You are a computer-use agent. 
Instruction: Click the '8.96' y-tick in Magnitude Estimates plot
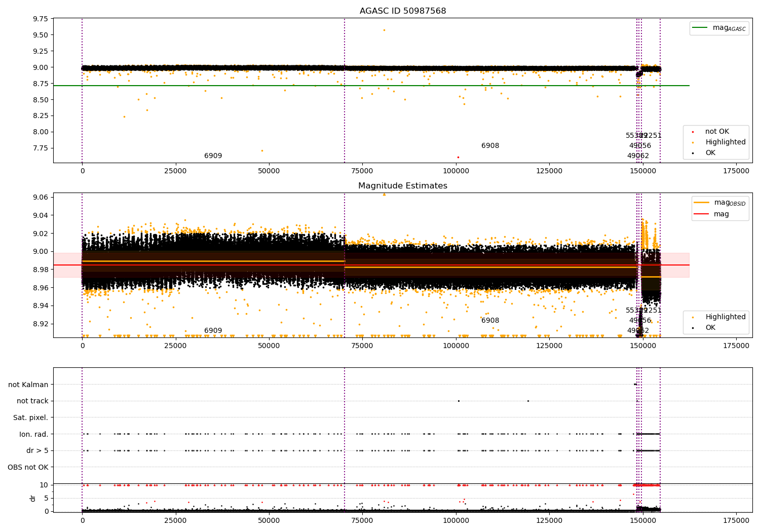click(41, 288)
